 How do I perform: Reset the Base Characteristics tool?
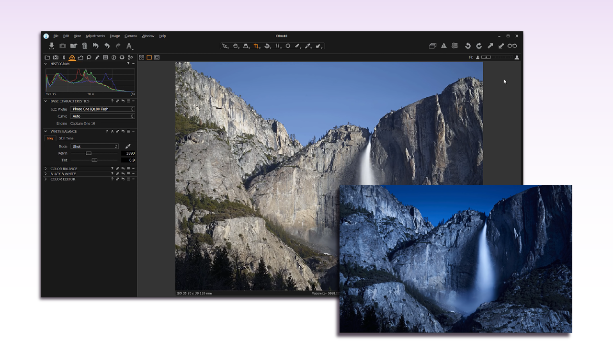123,101
